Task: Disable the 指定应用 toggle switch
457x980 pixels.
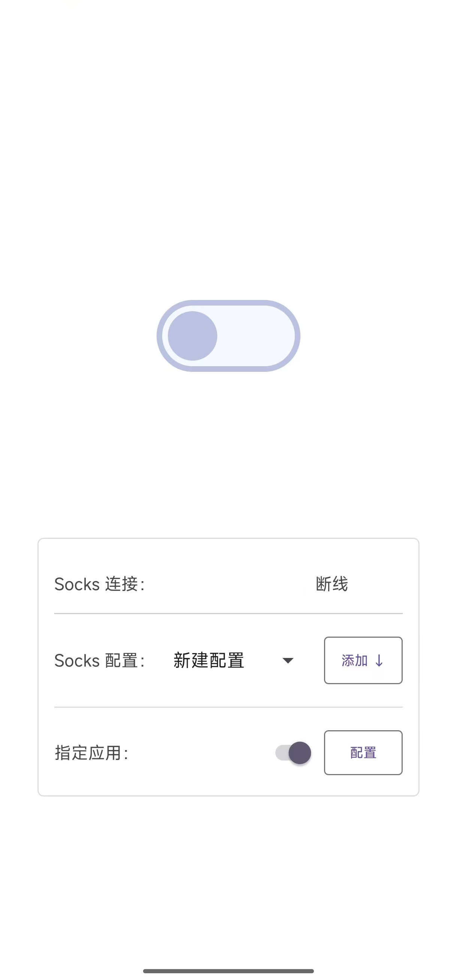Action: click(x=293, y=752)
